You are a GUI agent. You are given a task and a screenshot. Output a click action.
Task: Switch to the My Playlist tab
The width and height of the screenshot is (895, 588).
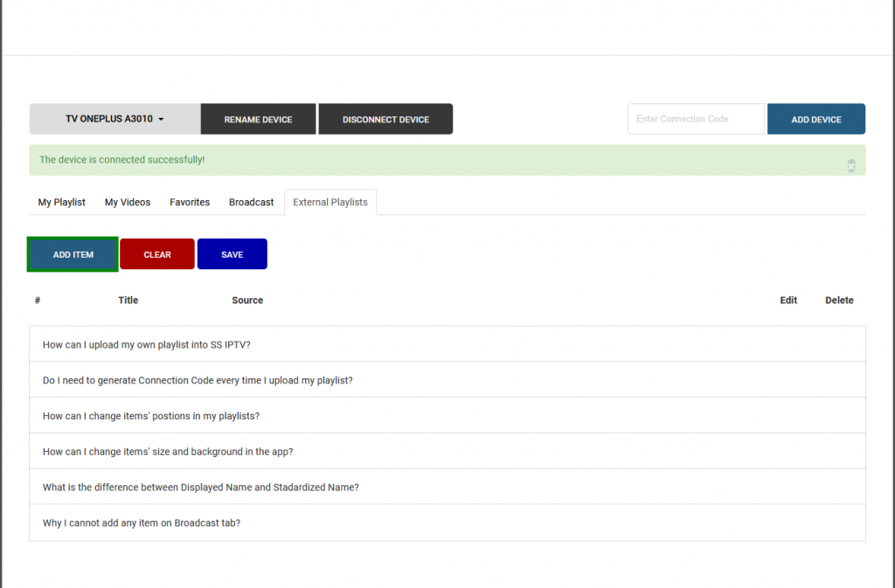coord(62,202)
